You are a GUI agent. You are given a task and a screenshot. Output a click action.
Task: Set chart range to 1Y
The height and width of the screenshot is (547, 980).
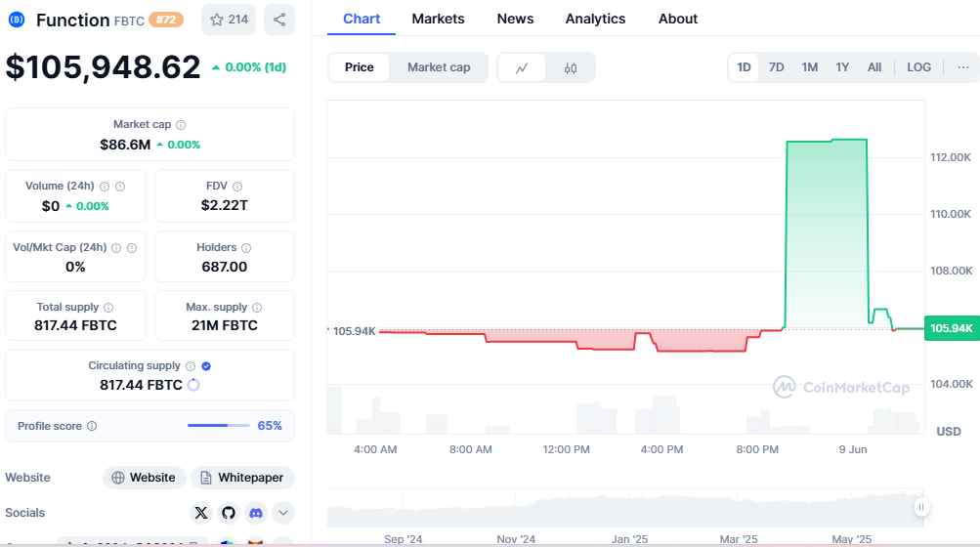(842, 67)
